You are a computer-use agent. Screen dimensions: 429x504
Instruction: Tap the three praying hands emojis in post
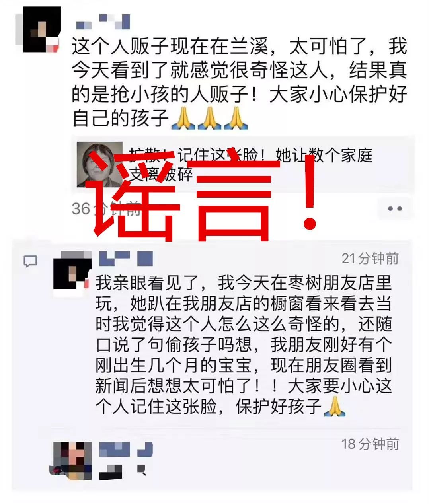[x=210, y=118]
